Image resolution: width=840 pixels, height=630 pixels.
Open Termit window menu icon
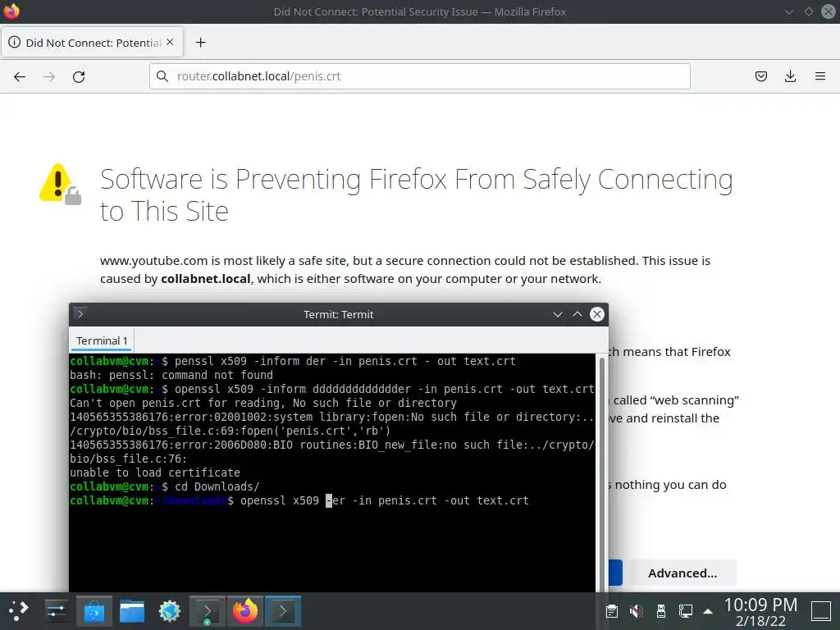point(80,314)
